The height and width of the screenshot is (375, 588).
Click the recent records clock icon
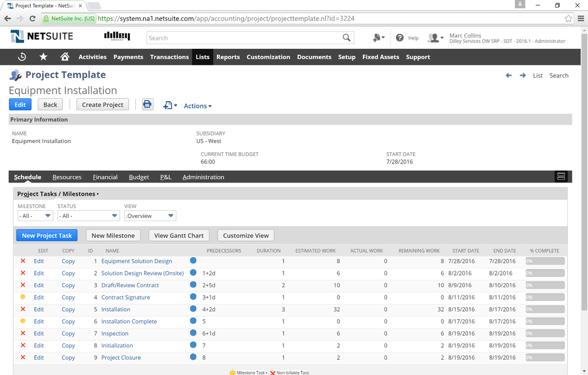(22, 57)
